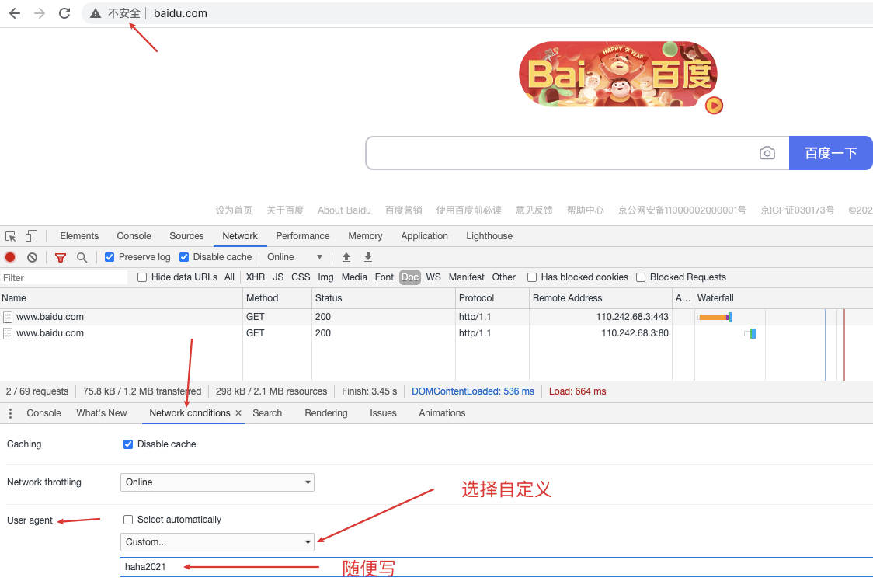
Task: Switch to DevTools Console tab
Action: pos(134,236)
